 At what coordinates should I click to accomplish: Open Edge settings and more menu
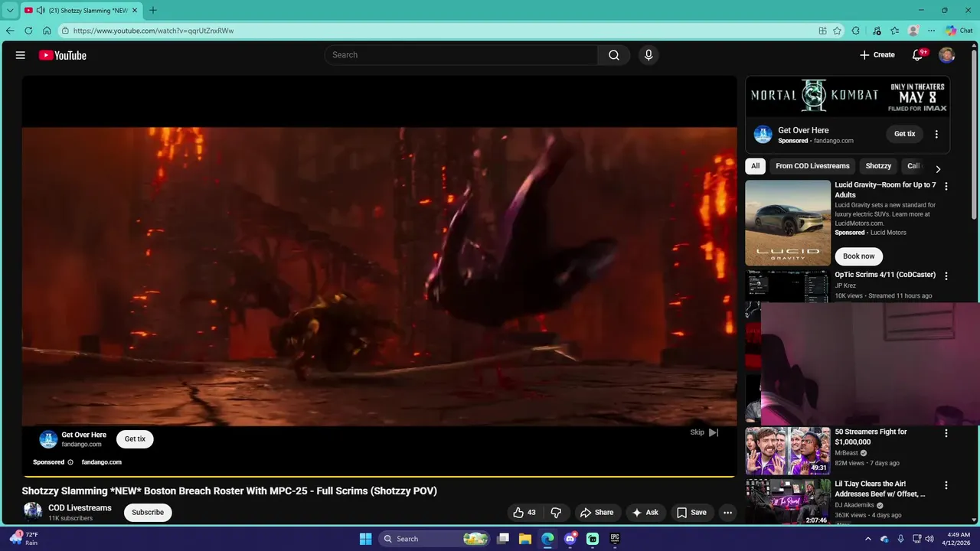(931, 31)
